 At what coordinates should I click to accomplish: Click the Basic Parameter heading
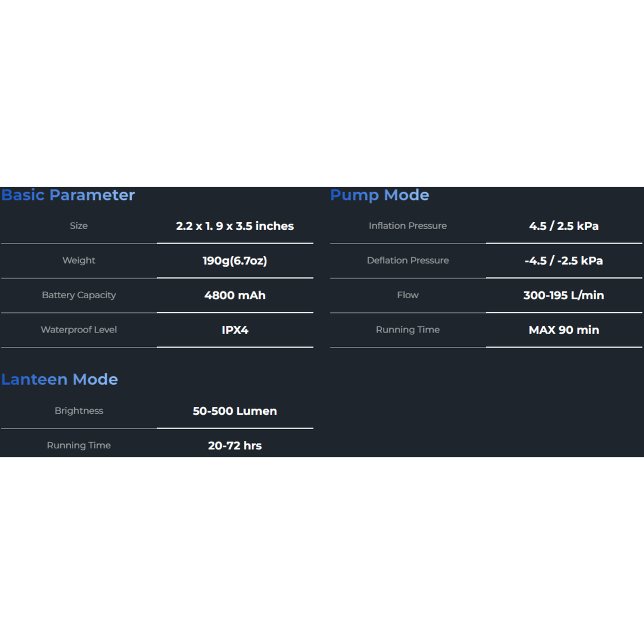click(x=68, y=195)
